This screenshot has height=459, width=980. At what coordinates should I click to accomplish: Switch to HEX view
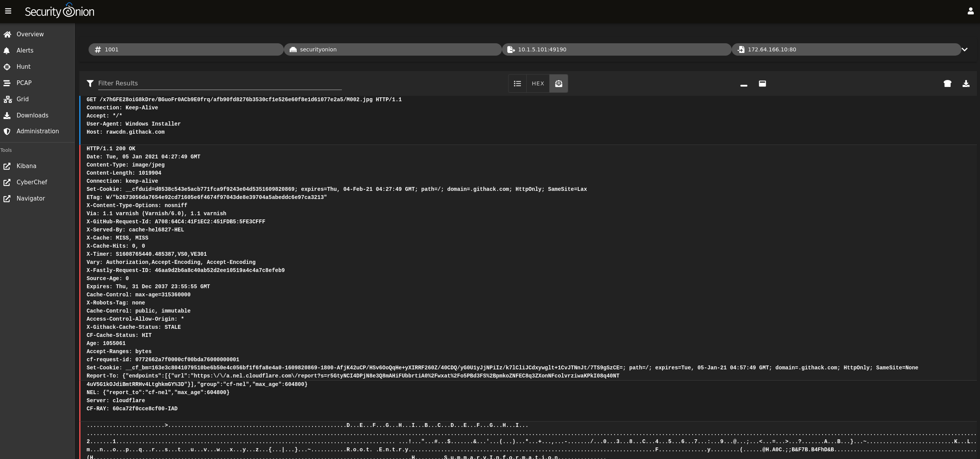[x=538, y=83]
